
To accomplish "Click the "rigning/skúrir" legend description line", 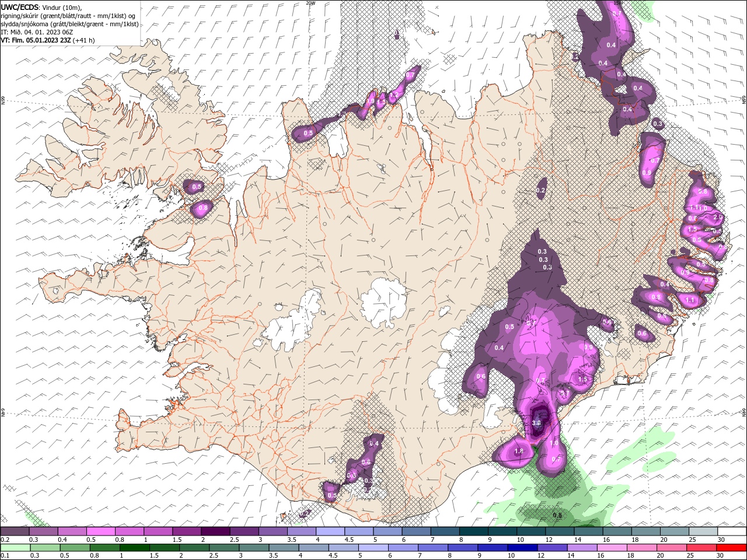I will [x=68, y=16].
